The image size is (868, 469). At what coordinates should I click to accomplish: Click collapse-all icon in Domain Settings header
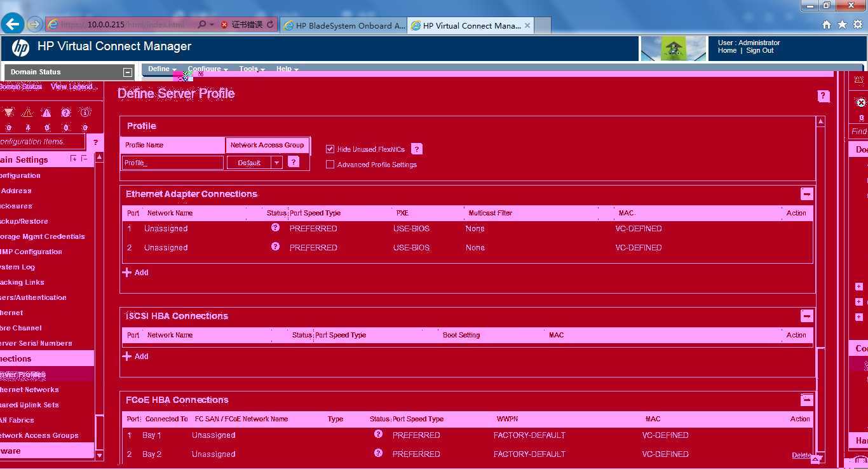coord(84,159)
